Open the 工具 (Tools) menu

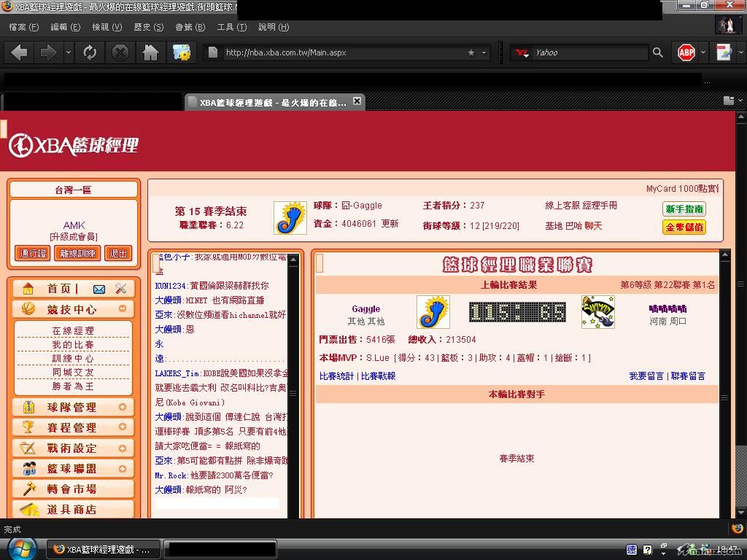pyautogui.click(x=231, y=27)
